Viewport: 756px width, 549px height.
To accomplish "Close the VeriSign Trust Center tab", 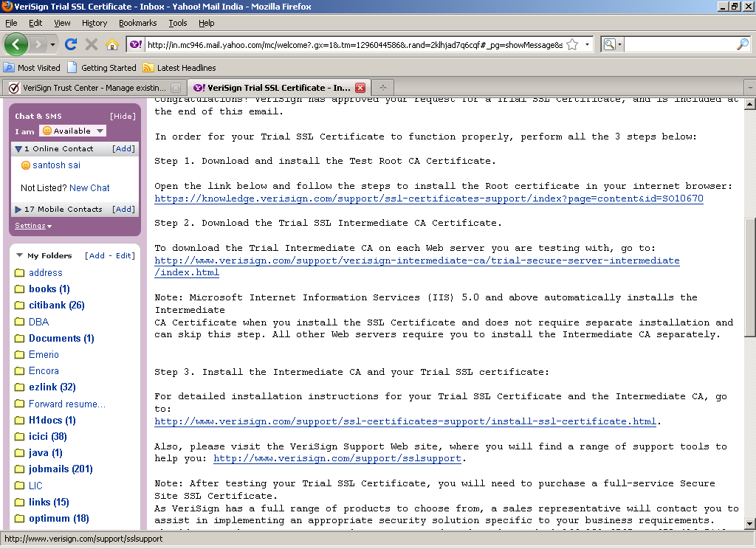I will pyautogui.click(x=176, y=88).
